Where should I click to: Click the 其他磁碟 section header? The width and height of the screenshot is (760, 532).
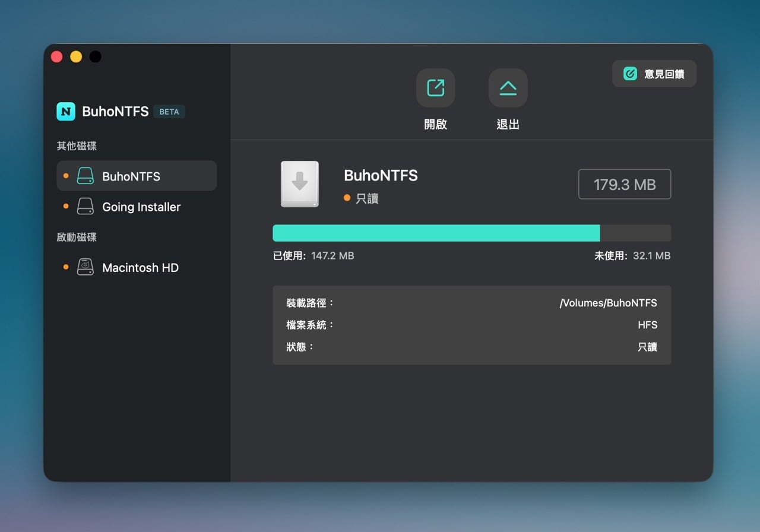pos(77,145)
